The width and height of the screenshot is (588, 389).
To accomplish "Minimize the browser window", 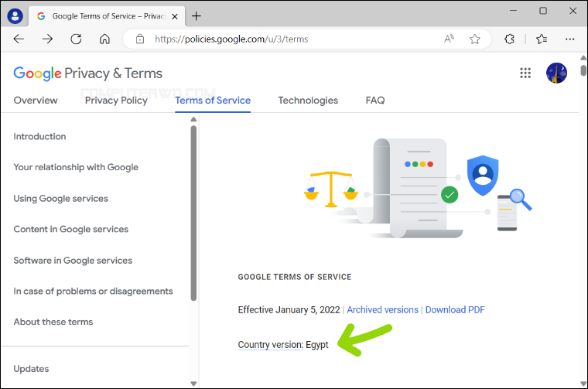I will [x=514, y=11].
